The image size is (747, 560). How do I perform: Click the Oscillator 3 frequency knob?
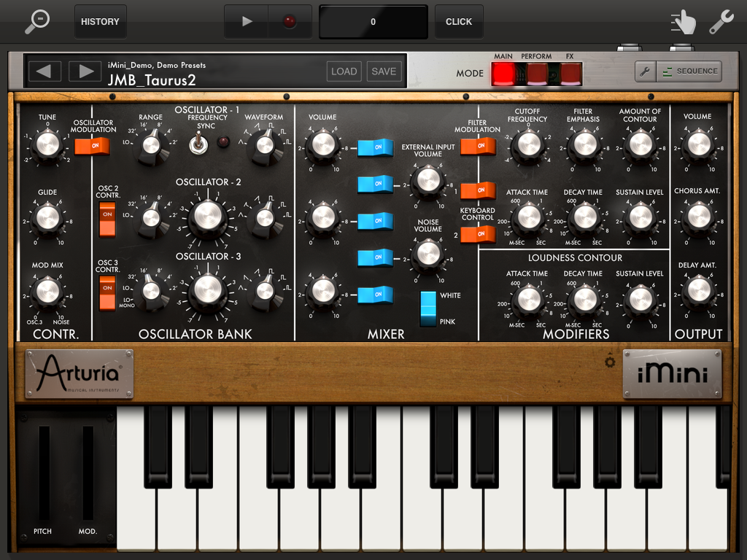tap(208, 290)
